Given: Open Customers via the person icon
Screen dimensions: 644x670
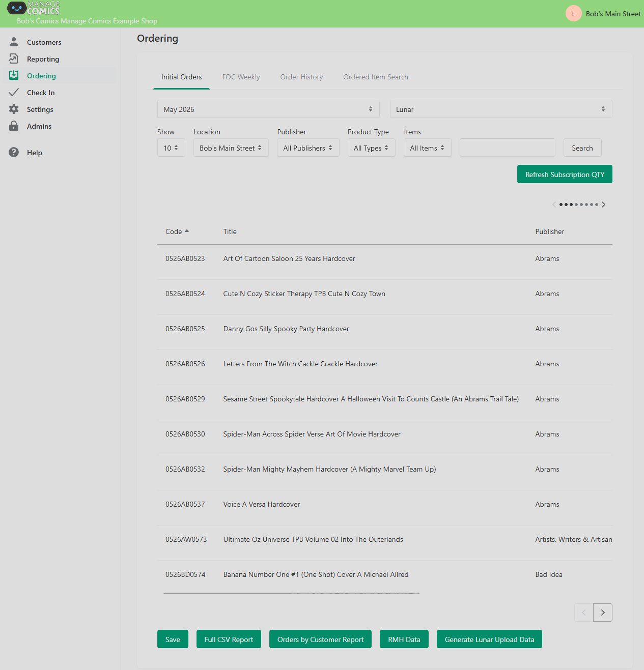Looking at the screenshot, I should 14,42.
